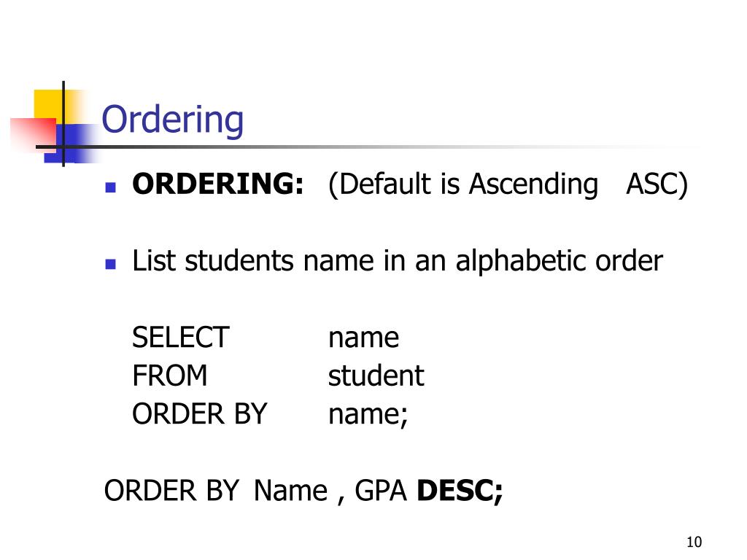
Task: Click the GPA text in bottom line
Action: (381, 491)
